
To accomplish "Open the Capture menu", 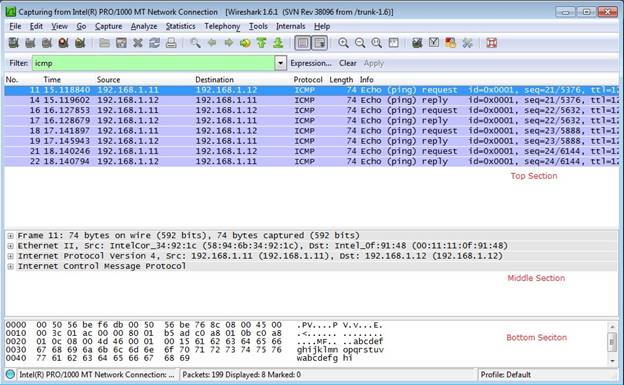I will (x=108, y=26).
